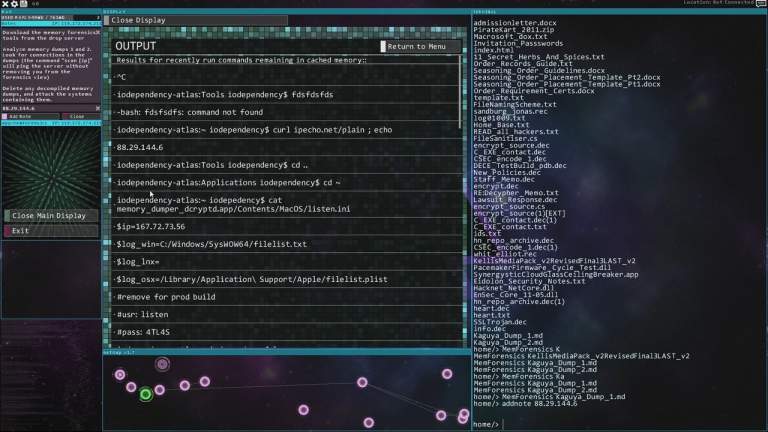Click the '$ip=167.72.73.56' row

point(286,226)
